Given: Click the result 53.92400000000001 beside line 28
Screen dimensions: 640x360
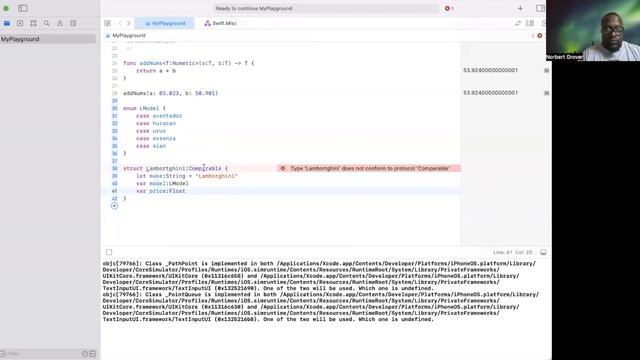Looking at the screenshot, I should [490, 93].
